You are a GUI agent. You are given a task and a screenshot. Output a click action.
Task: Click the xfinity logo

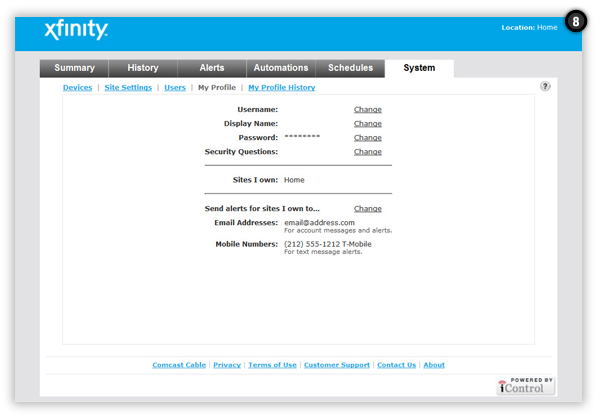(76, 30)
